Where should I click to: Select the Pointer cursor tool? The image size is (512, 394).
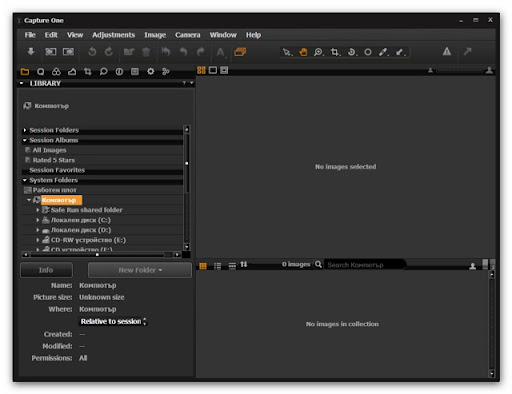tap(287, 52)
